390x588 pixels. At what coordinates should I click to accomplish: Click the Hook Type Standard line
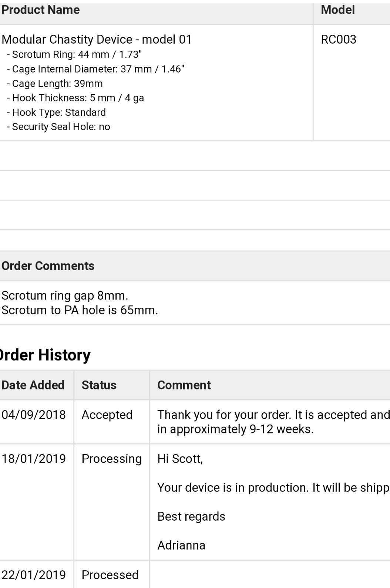click(x=56, y=112)
